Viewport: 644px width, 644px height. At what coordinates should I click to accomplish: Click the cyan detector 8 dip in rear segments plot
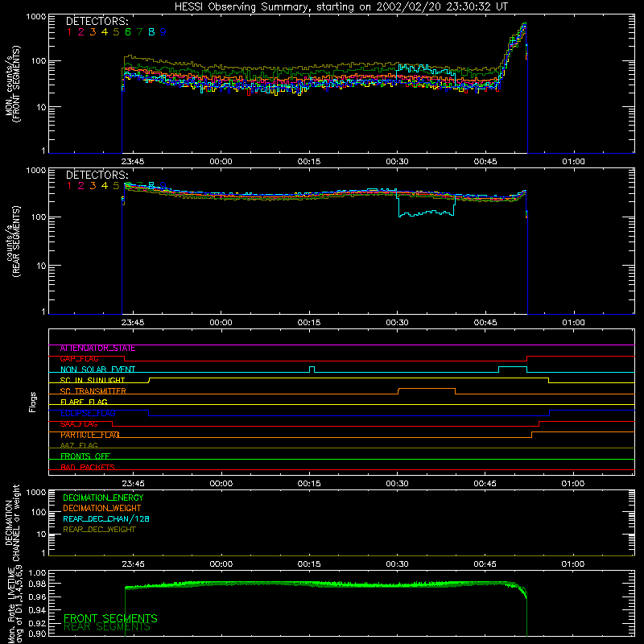click(x=427, y=213)
